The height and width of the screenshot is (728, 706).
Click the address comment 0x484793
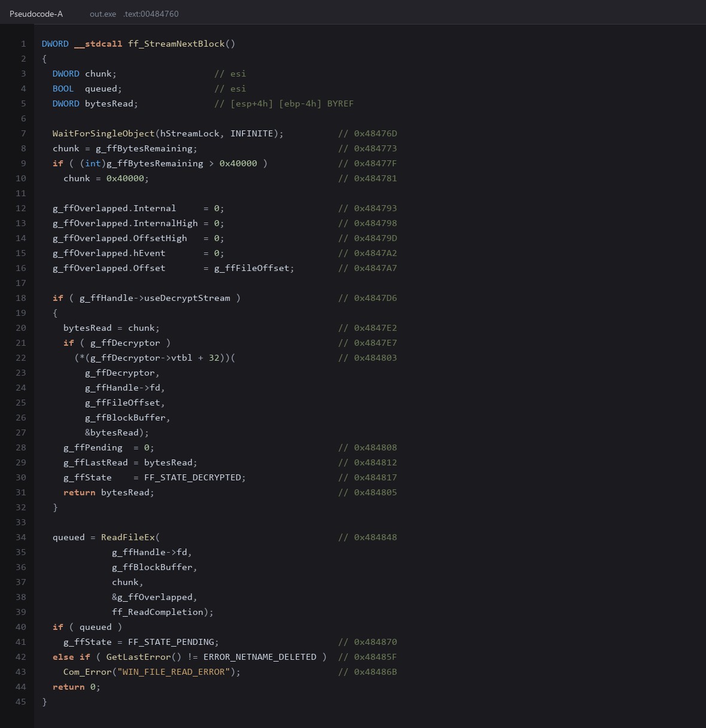pyautogui.click(x=367, y=208)
